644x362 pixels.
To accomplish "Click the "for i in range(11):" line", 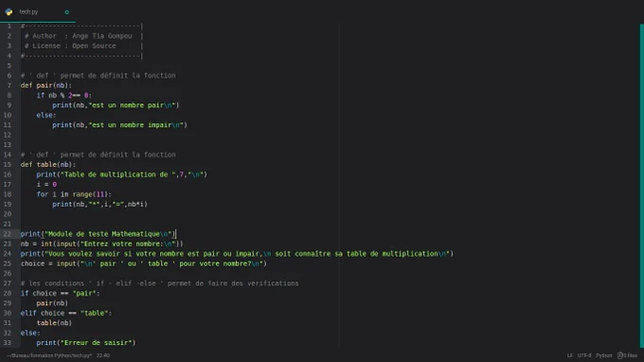I will 74,194.
